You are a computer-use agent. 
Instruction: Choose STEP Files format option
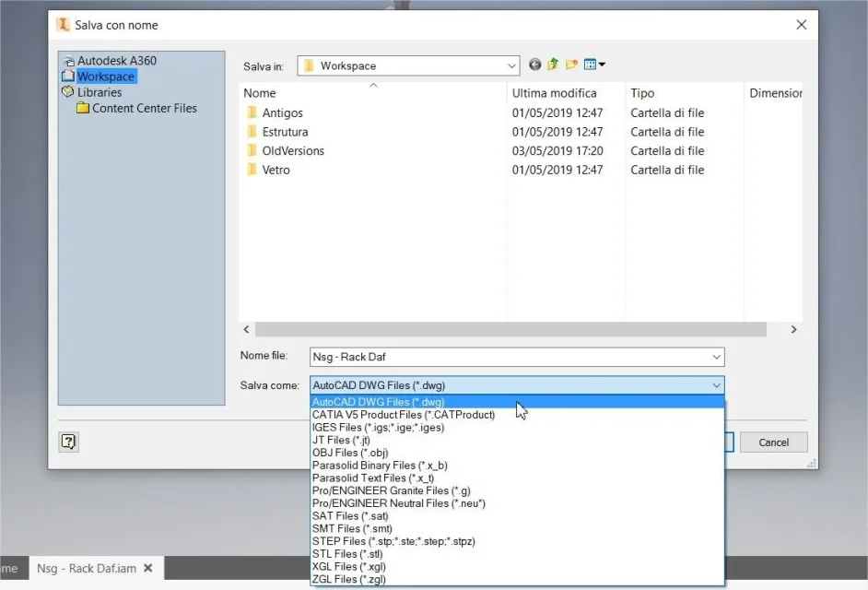point(517,541)
